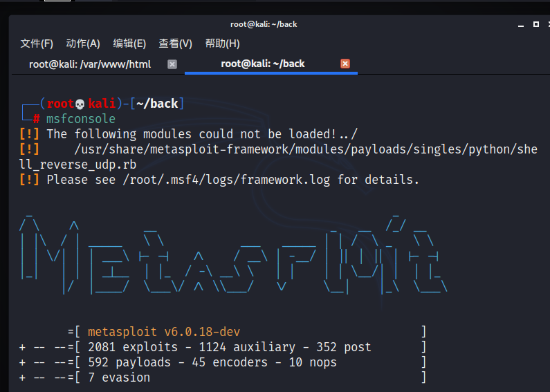Click the metasploit v6.0.18-dev version text
This screenshot has height=392, width=550.
pos(164,332)
